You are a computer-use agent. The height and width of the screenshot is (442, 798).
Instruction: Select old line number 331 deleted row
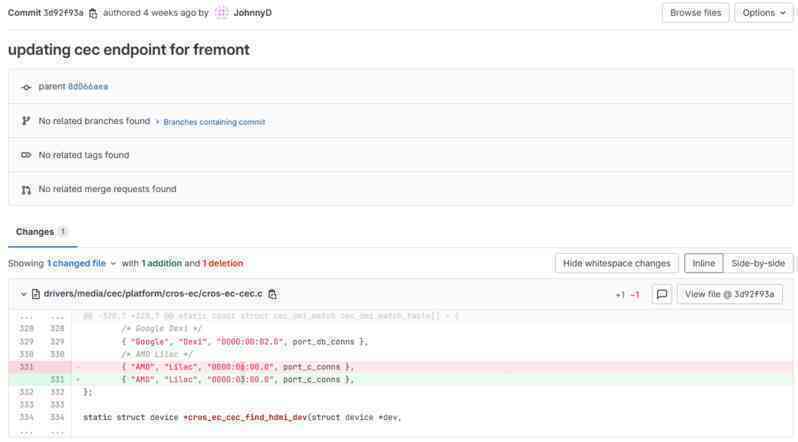26,367
